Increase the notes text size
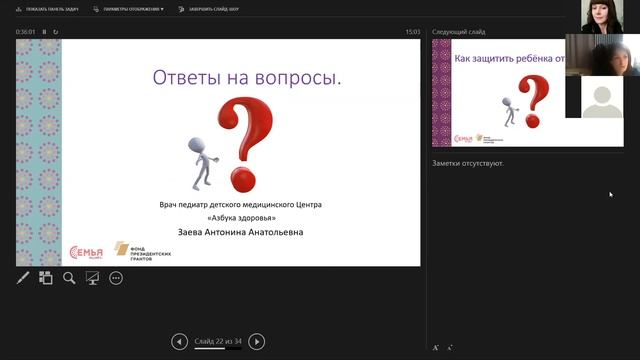 pyautogui.click(x=436, y=348)
